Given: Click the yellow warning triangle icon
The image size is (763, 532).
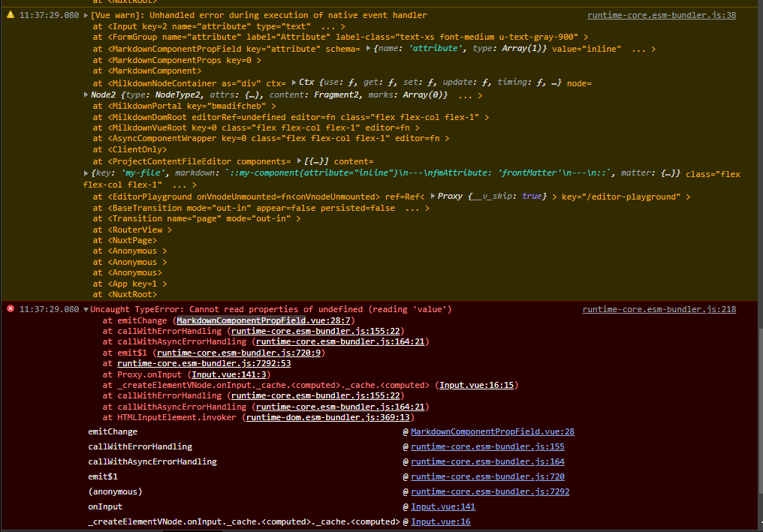Looking at the screenshot, I should 11,14.
